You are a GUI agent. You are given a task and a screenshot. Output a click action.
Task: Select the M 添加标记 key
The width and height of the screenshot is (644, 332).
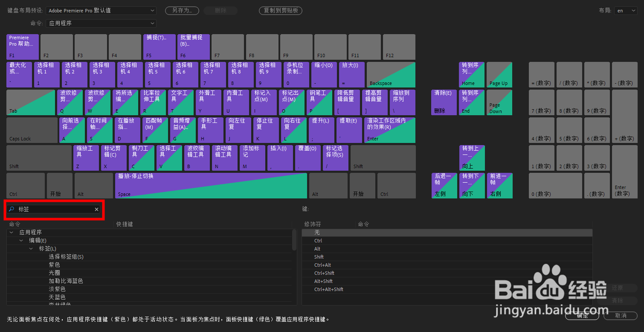tap(252, 158)
